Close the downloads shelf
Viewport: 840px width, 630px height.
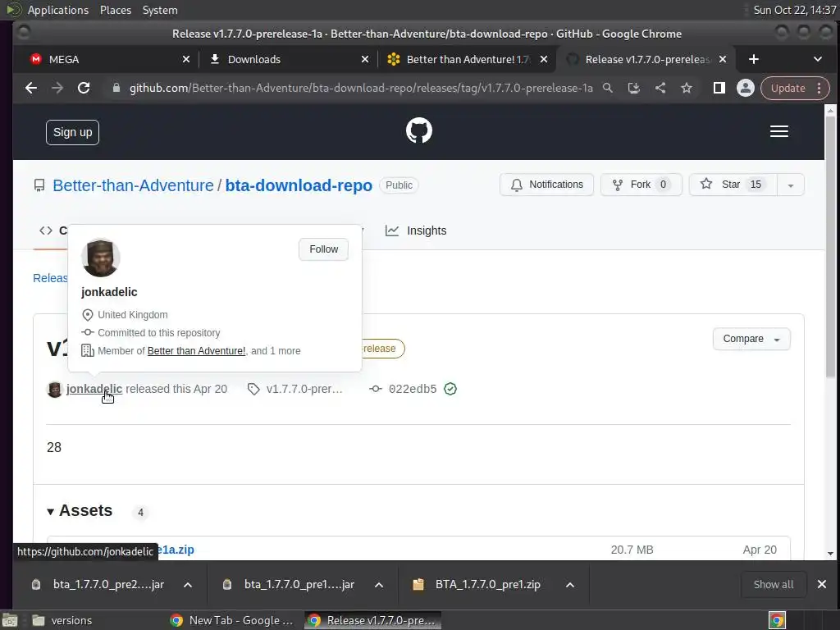point(822,584)
